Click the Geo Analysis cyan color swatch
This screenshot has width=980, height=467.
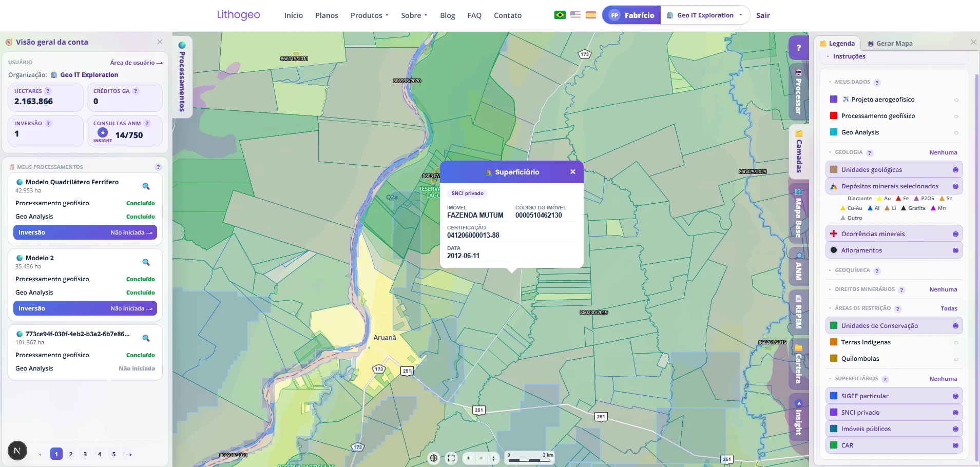pos(834,132)
